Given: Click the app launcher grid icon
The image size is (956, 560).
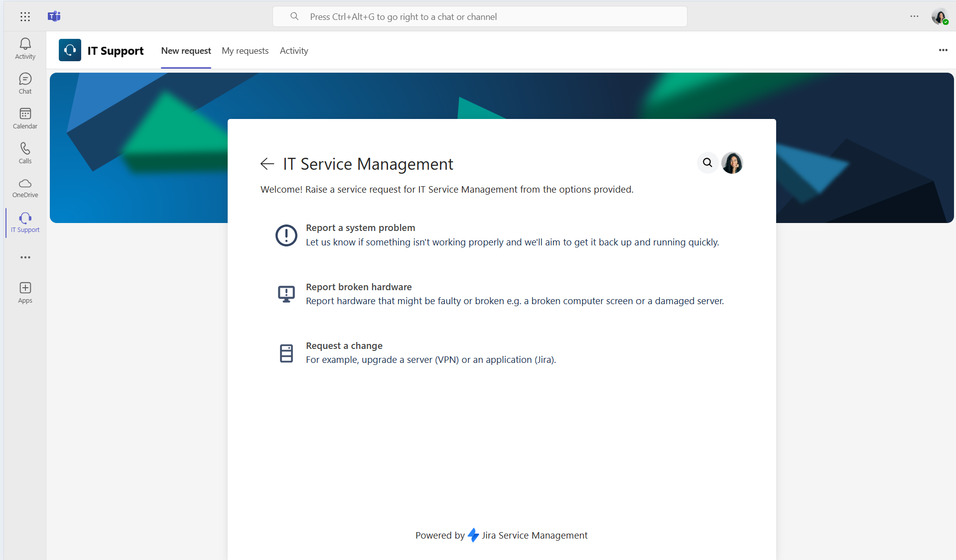Looking at the screenshot, I should (25, 16).
